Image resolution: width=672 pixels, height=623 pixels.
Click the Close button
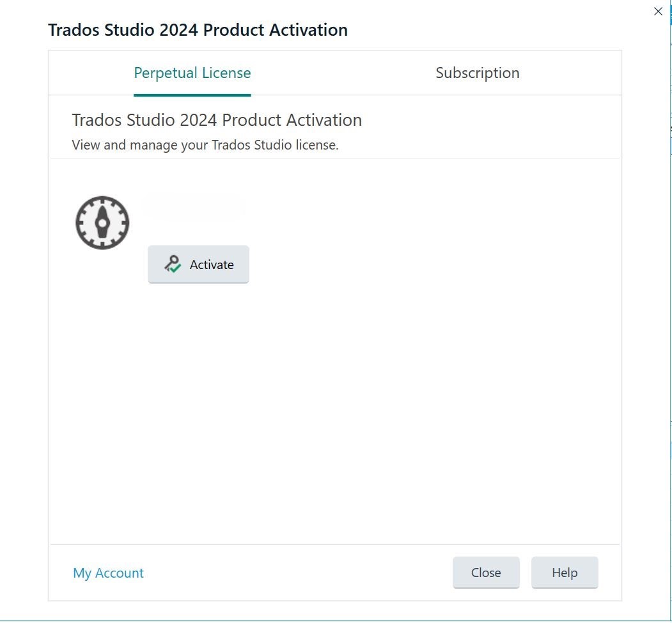(486, 573)
